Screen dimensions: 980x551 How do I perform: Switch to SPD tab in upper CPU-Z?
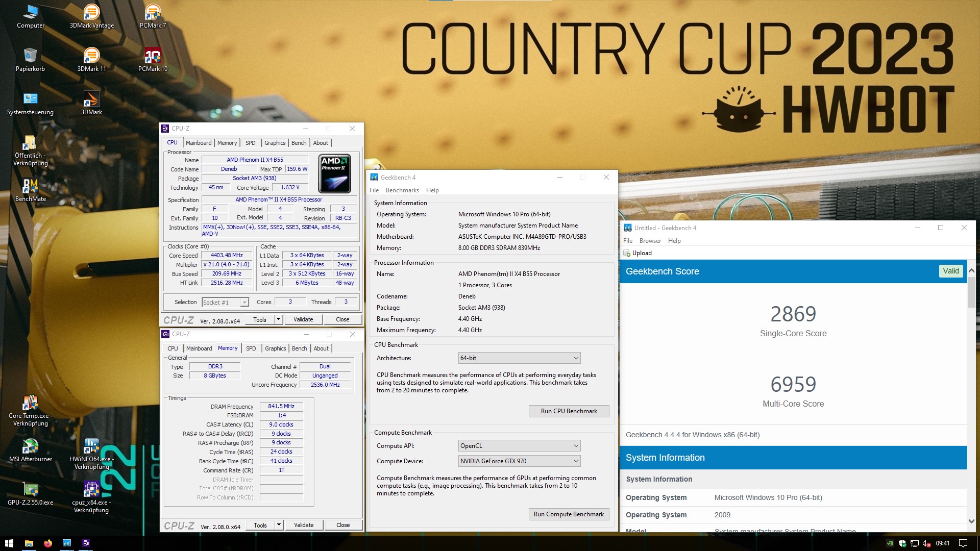click(250, 143)
